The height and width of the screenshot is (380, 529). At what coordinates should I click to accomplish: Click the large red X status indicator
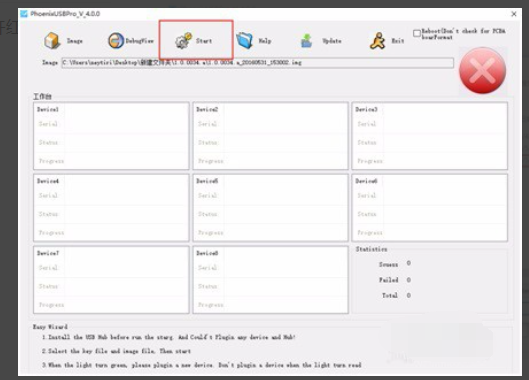click(482, 71)
